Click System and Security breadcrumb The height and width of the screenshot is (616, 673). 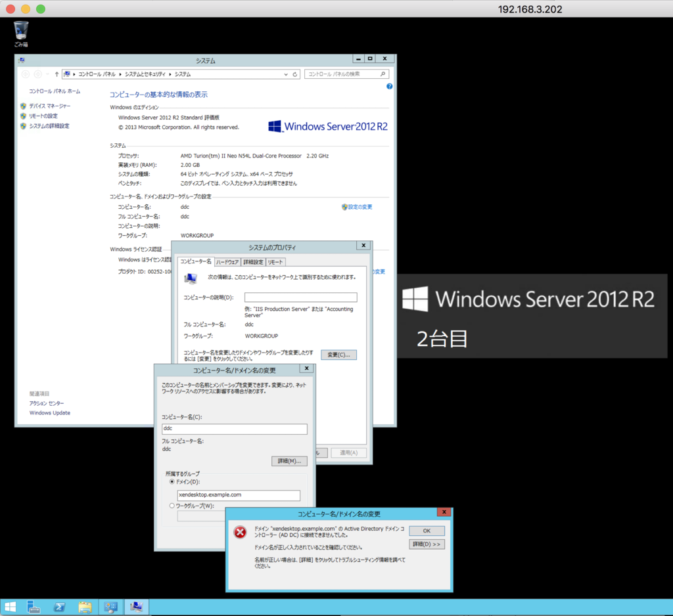point(145,74)
